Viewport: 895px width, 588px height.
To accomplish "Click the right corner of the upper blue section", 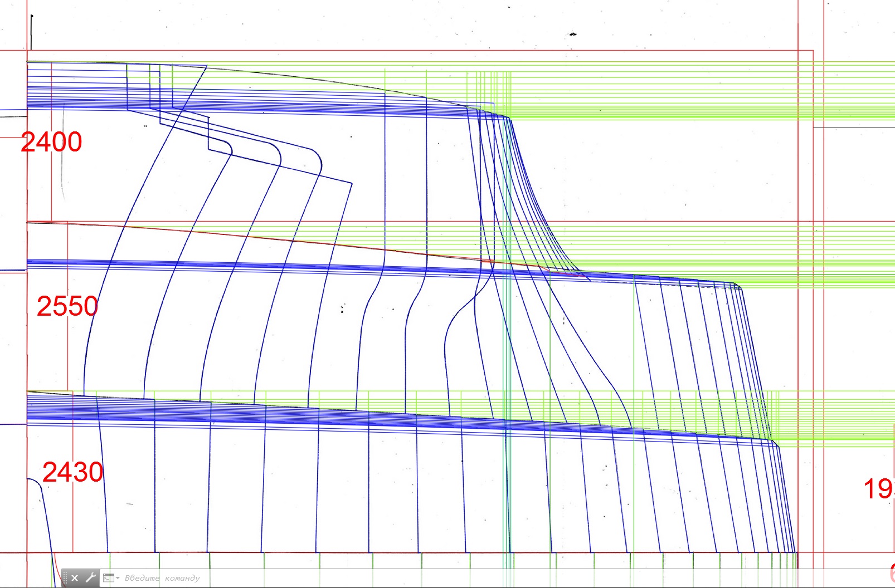I will 508,118.
